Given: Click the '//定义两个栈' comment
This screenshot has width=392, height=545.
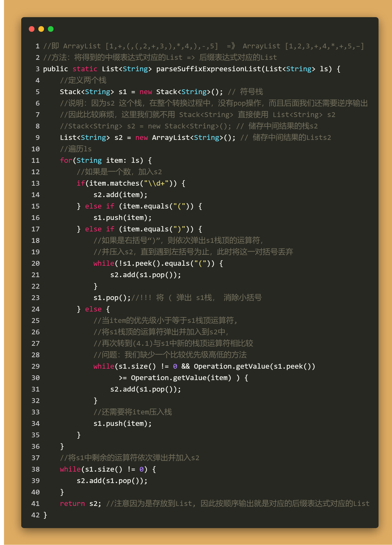Looking at the screenshot, I should (83, 80).
